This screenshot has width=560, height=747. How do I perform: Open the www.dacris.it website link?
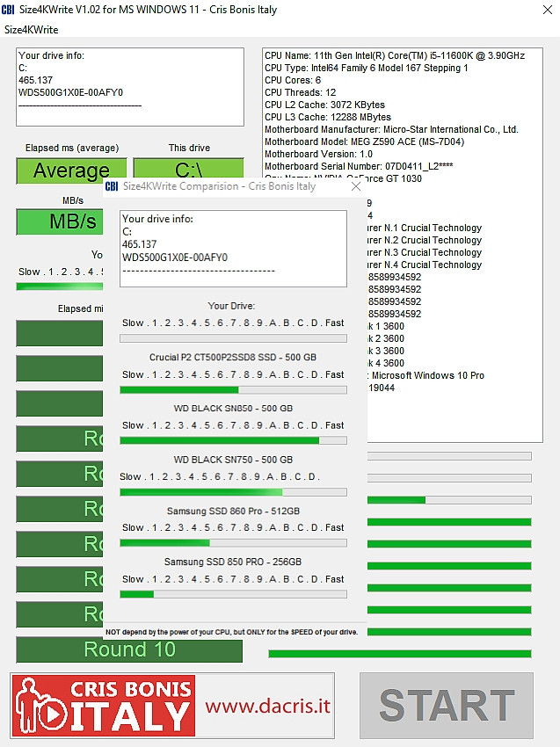tap(268, 706)
